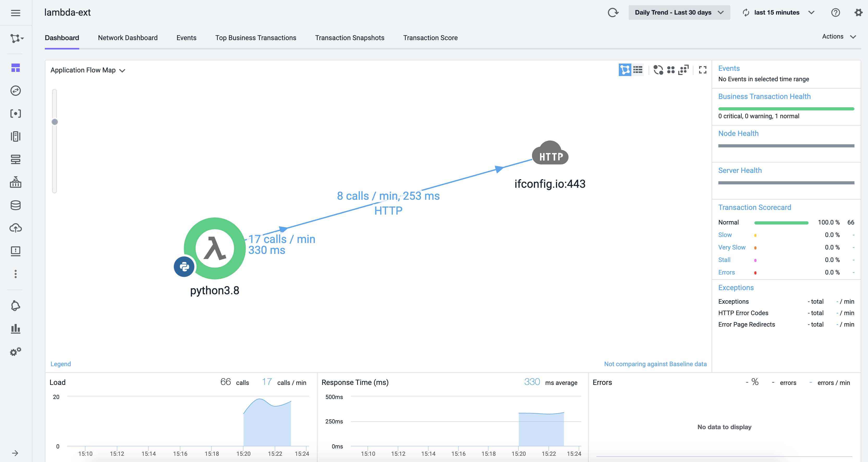The height and width of the screenshot is (462, 868).
Task: Click the flow map zoom slider handle
Action: pos(54,122)
